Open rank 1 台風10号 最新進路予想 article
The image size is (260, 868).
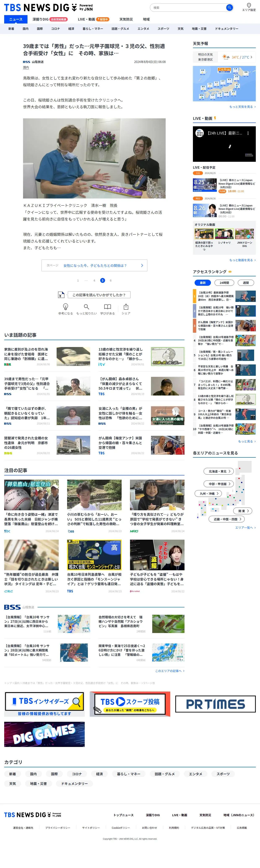[224, 296]
